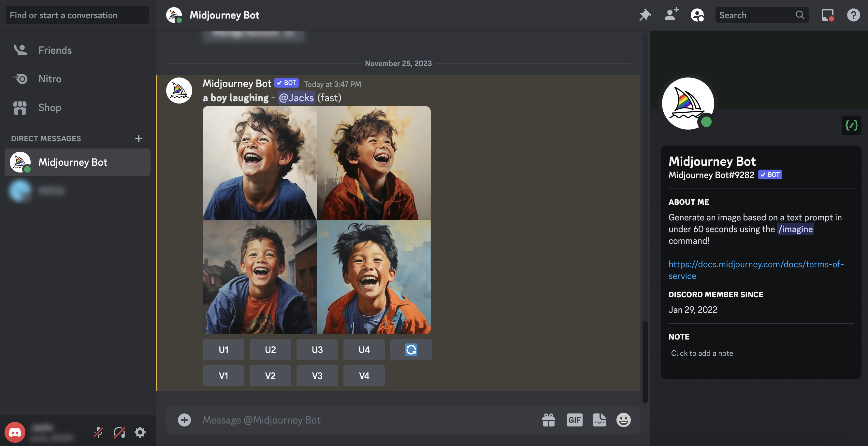Go to the Nitro page

pyautogui.click(x=50, y=79)
